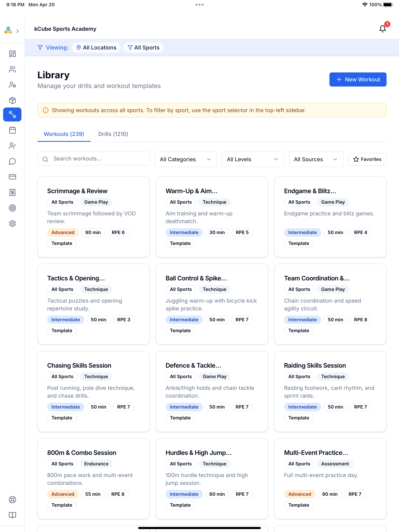
Task: Tap the battery status icon
Action: click(x=388, y=4)
